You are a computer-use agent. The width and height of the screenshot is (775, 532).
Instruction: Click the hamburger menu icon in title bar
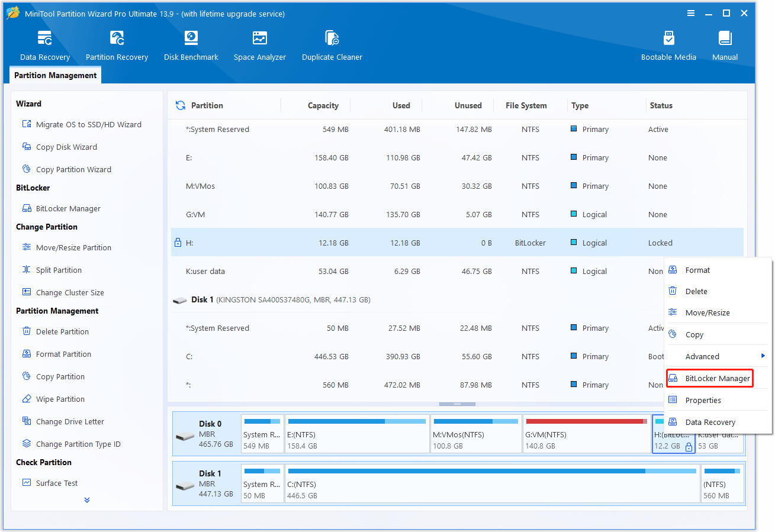(691, 13)
